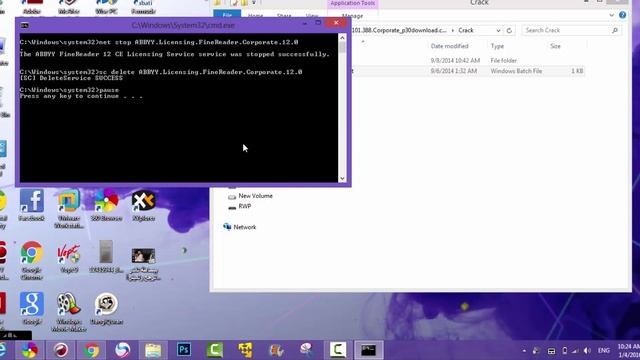The width and height of the screenshot is (640, 360).
Task: Open the File tab in Explorer
Action: [x=227, y=15]
